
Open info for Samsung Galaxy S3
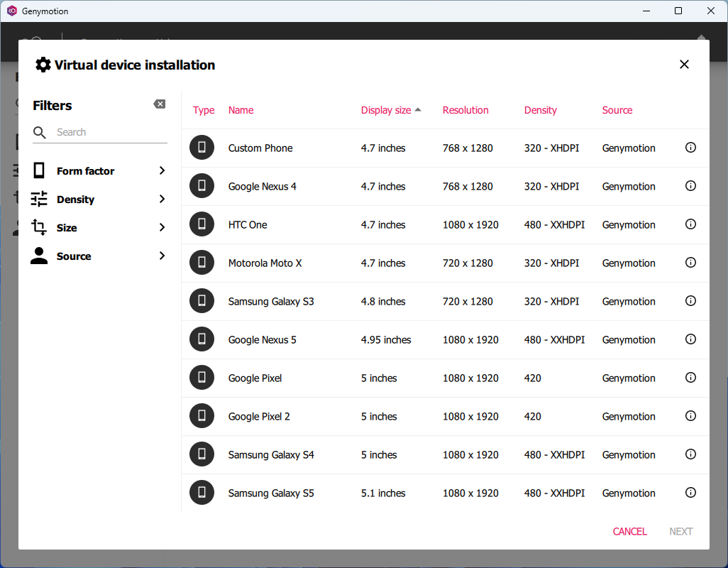690,301
